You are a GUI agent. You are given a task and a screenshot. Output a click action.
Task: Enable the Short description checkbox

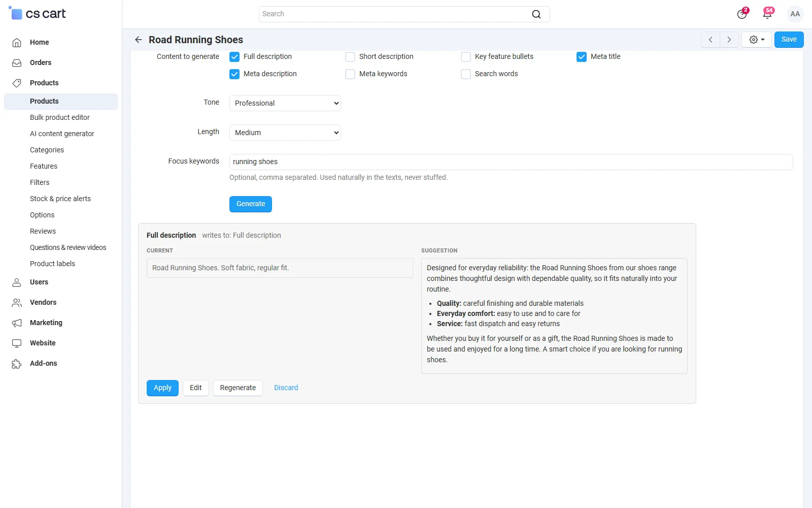(350, 57)
